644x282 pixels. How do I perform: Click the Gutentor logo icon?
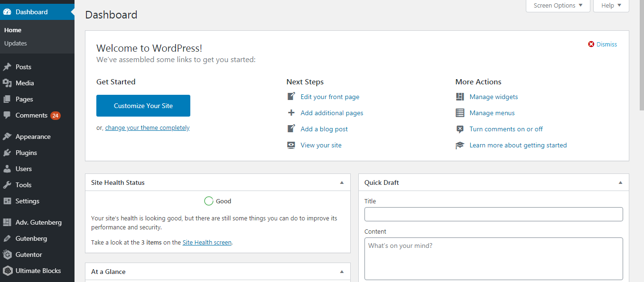[7, 255]
